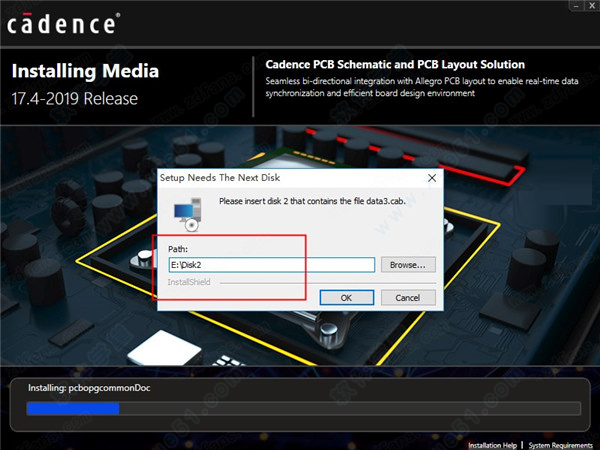
Task: Click the greyed 'InstallShield' label
Action: (x=190, y=282)
